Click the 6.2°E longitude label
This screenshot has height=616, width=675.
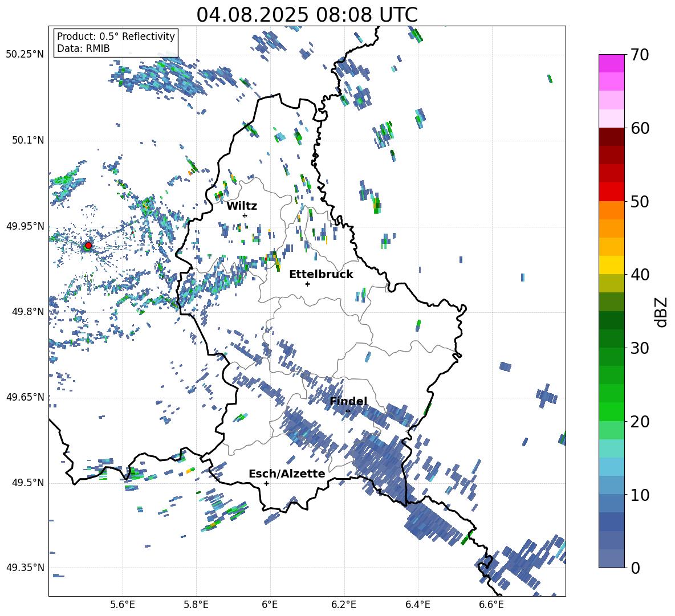coord(344,605)
